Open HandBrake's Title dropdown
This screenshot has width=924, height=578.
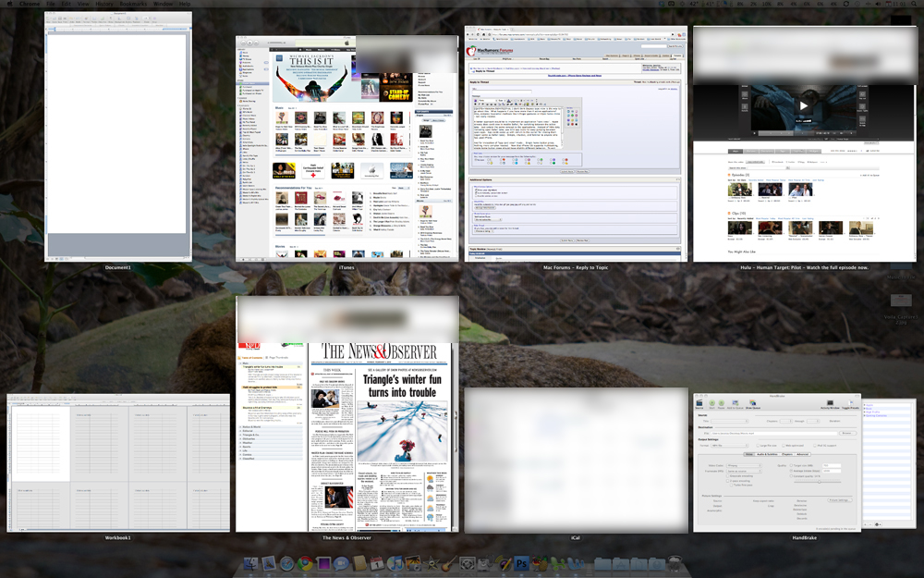coord(730,421)
